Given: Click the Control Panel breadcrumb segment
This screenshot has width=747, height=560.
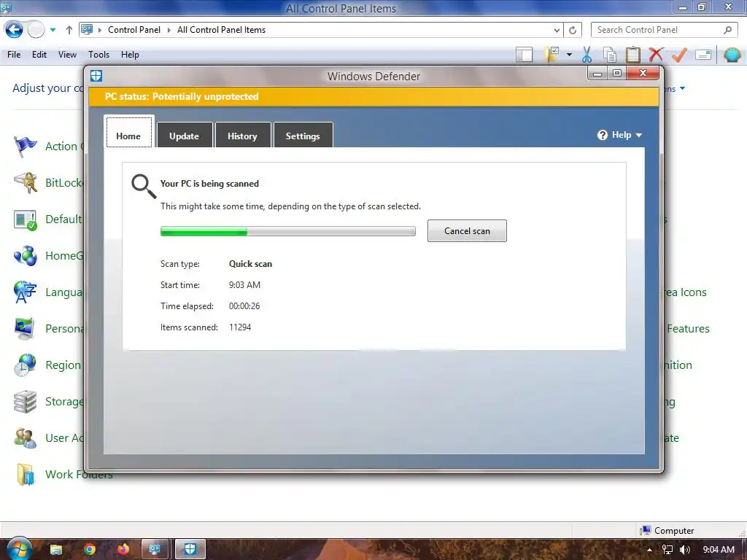Looking at the screenshot, I should tap(134, 29).
